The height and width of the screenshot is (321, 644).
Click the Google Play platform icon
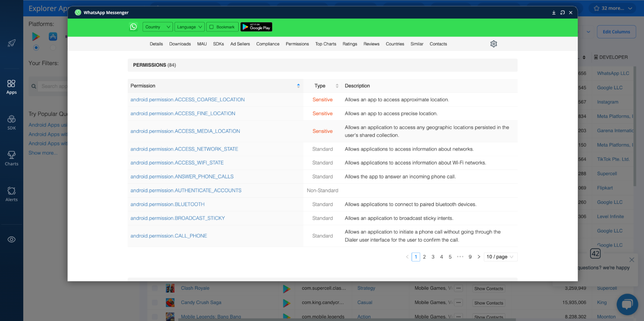tap(36, 36)
